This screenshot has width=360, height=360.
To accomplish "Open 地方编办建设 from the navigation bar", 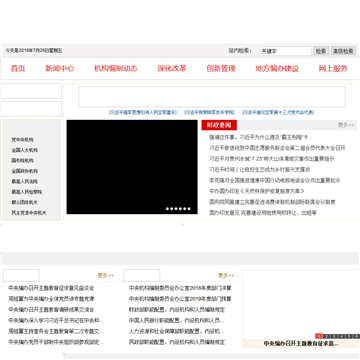I will point(277,69).
